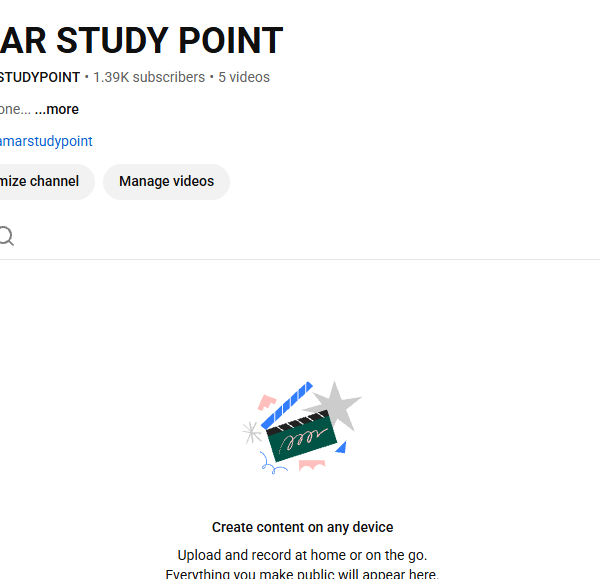Click the STUDYPOINT channel handle text

[40, 77]
